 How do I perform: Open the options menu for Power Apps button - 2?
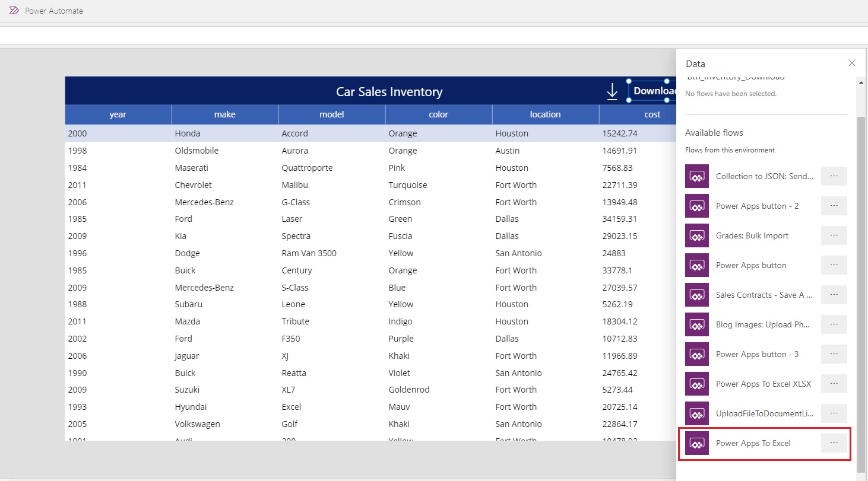(x=834, y=206)
